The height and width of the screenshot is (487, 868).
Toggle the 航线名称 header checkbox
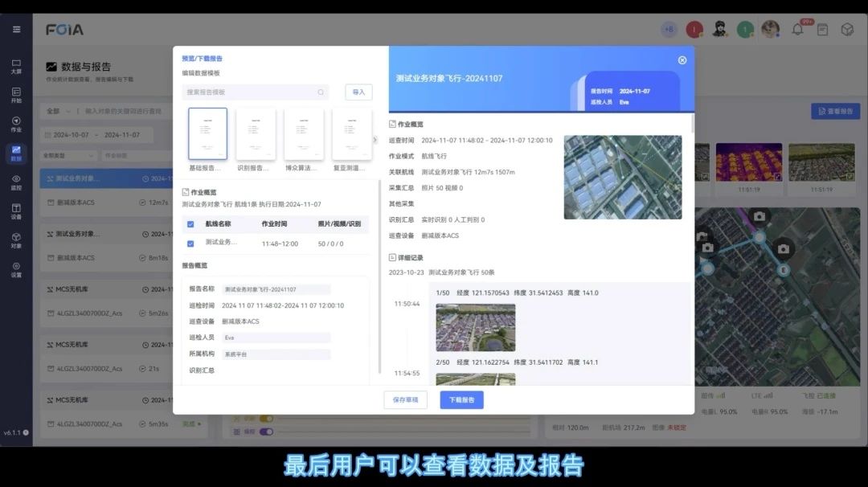click(190, 224)
